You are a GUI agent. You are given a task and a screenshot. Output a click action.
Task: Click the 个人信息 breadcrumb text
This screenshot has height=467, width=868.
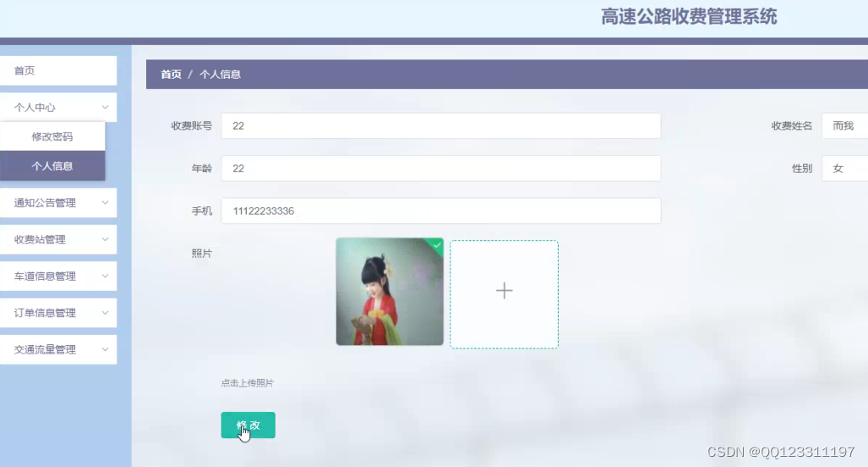[x=220, y=74]
